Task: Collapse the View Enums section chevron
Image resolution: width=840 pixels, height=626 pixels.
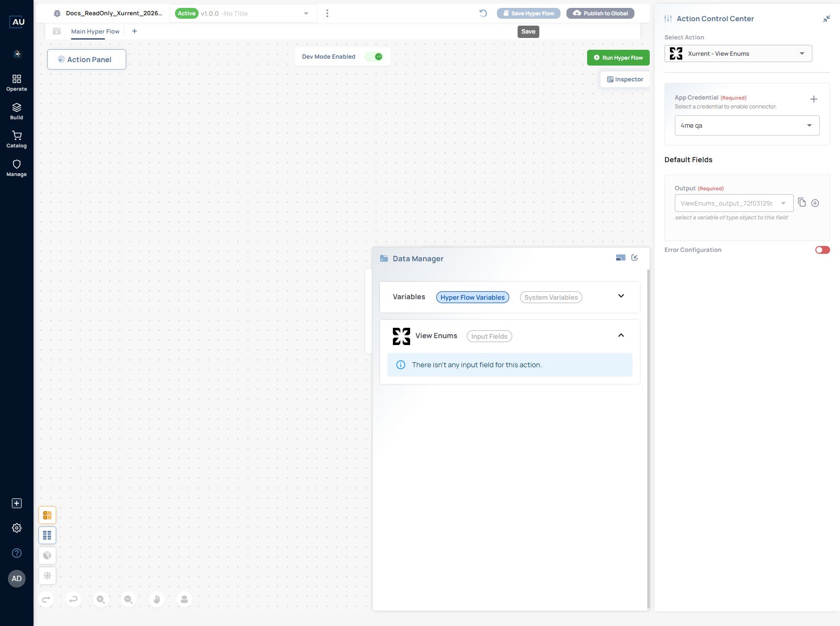Action: (621, 335)
